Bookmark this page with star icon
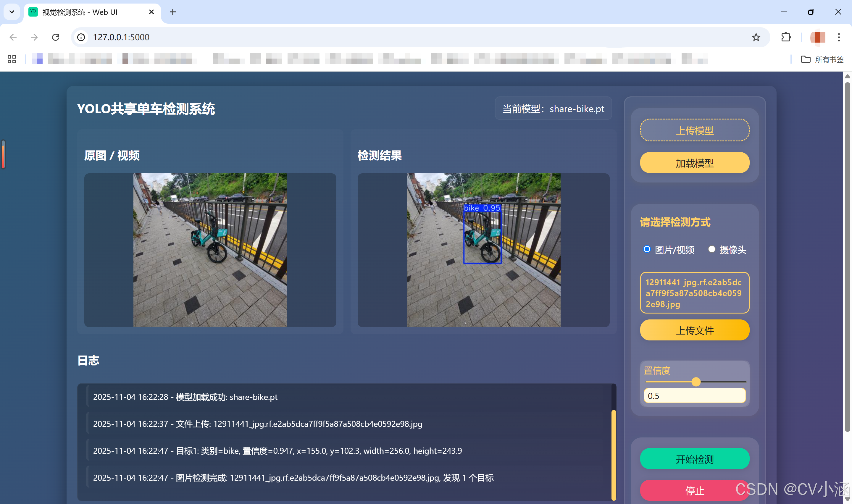This screenshot has width=852, height=504. tap(756, 37)
